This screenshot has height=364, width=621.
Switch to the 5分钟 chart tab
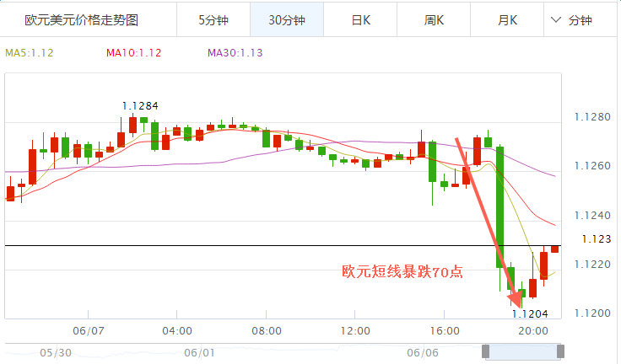tap(213, 19)
